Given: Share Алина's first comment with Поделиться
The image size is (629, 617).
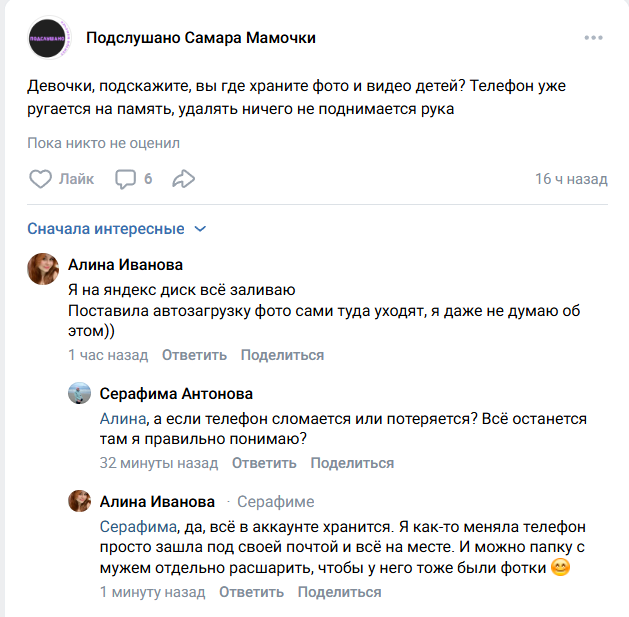Looking at the screenshot, I should (282, 355).
